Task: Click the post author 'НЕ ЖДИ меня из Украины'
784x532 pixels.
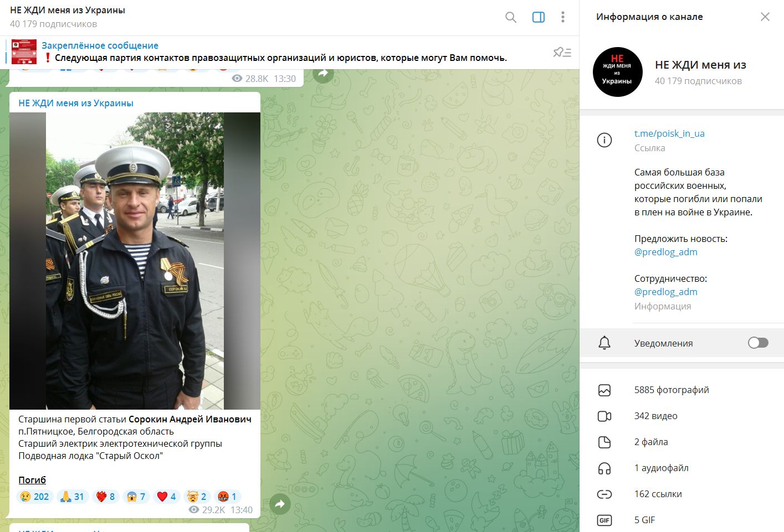Action: pyautogui.click(x=76, y=103)
